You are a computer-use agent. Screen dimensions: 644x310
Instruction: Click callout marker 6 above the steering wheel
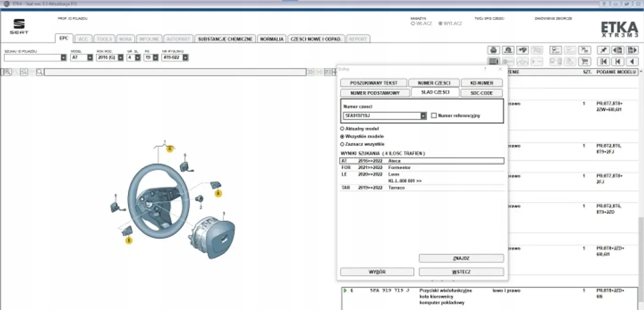(170, 149)
